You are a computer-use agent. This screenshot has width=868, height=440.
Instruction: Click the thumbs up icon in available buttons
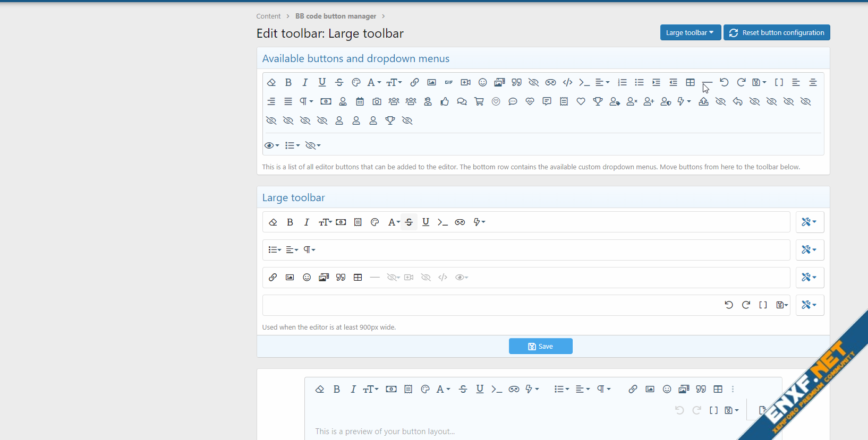(445, 101)
